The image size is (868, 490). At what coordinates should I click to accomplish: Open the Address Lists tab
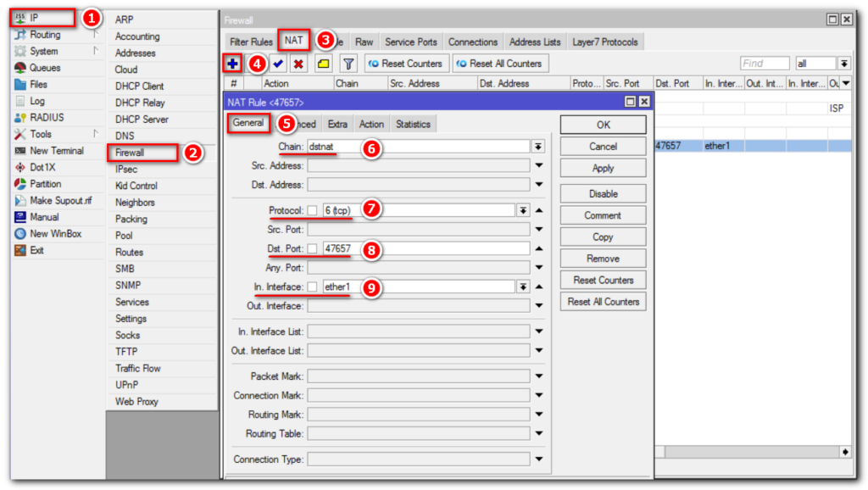pyautogui.click(x=535, y=42)
